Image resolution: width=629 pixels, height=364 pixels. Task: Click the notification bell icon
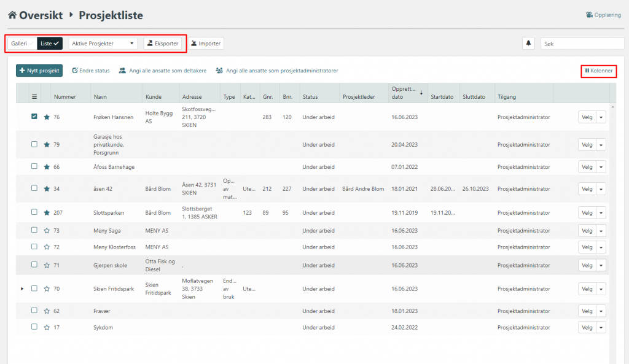528,44
